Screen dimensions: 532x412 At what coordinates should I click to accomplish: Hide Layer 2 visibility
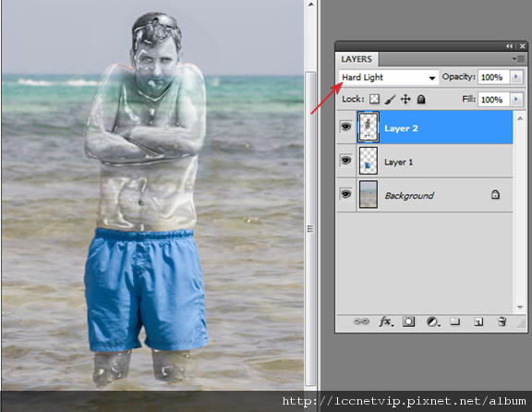coord(345,127)
